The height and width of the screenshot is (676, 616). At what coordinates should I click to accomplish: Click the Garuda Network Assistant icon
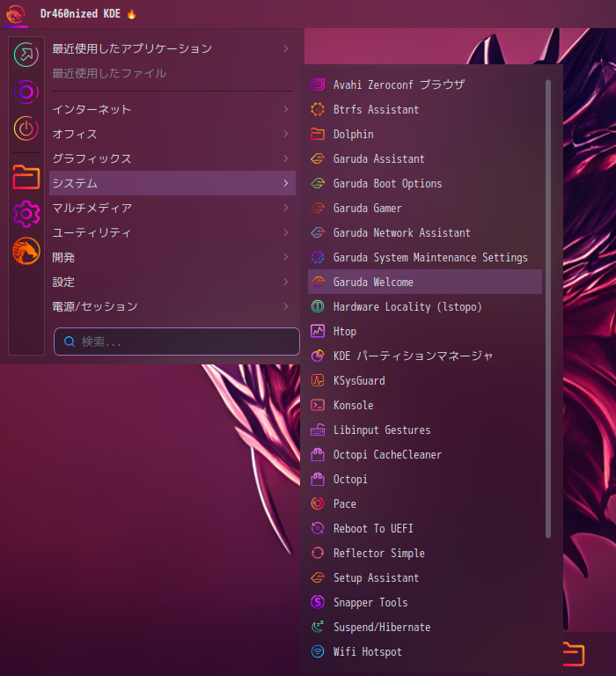point(318,232)
